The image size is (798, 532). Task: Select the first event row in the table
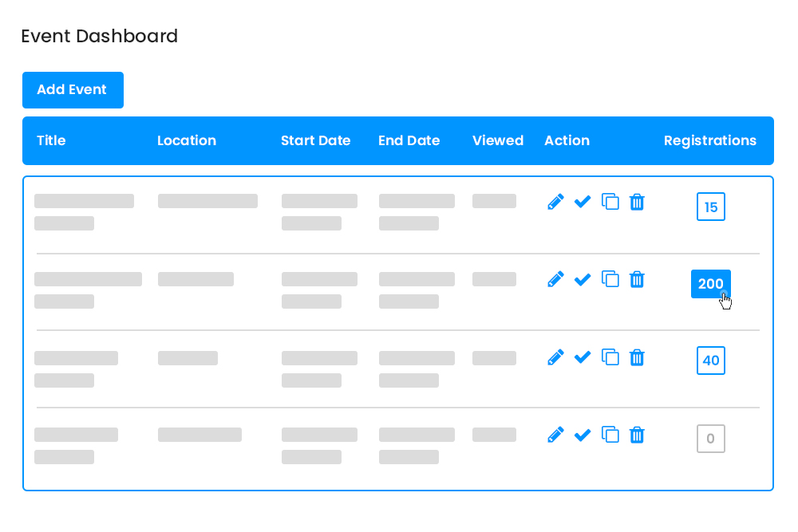click(x=239, y=211)
